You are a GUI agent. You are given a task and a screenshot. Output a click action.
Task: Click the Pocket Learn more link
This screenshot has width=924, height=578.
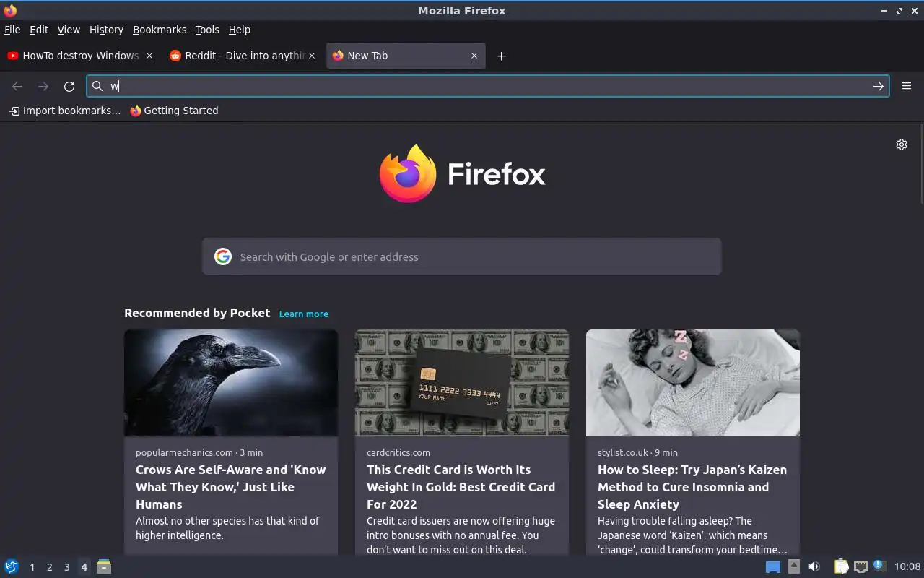tap(304, 314)
